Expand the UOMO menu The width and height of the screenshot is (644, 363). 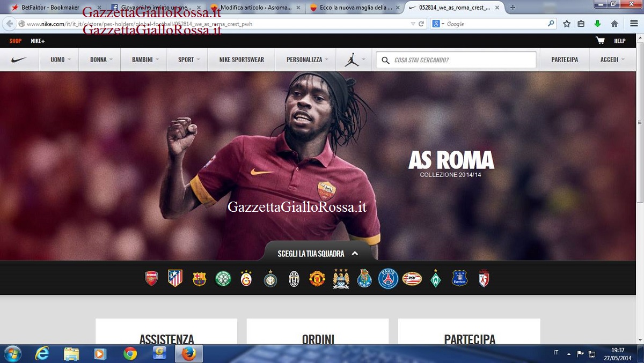(x=61, y=60)
